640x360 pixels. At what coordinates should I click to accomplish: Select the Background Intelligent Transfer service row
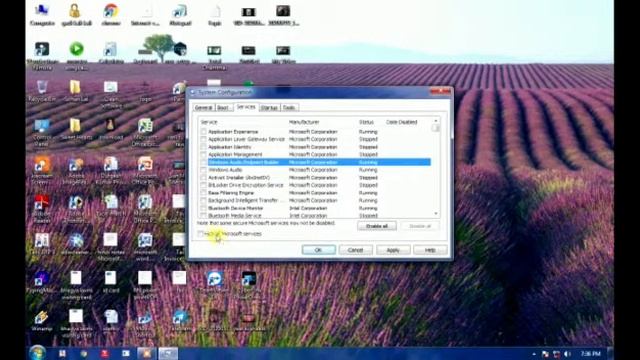[x=315, y=200]
